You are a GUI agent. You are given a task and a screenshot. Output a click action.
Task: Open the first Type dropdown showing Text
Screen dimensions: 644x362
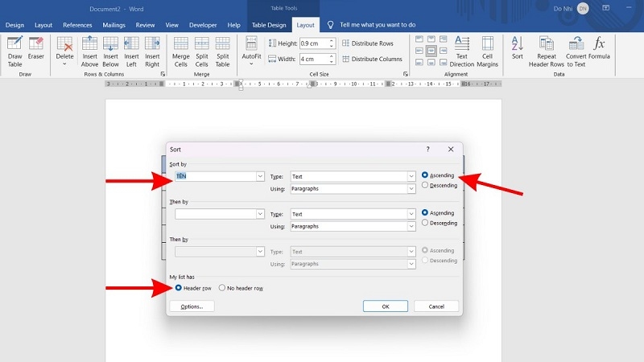tap(411, 176)
